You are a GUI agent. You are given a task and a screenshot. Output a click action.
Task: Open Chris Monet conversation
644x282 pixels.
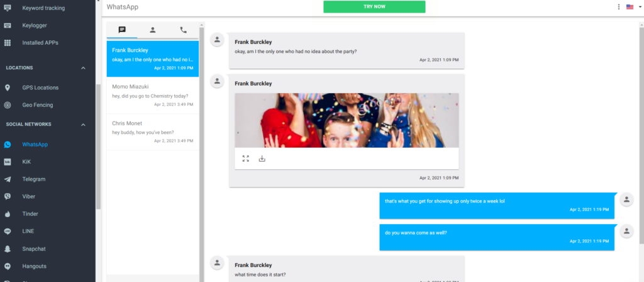click(153, 132)
